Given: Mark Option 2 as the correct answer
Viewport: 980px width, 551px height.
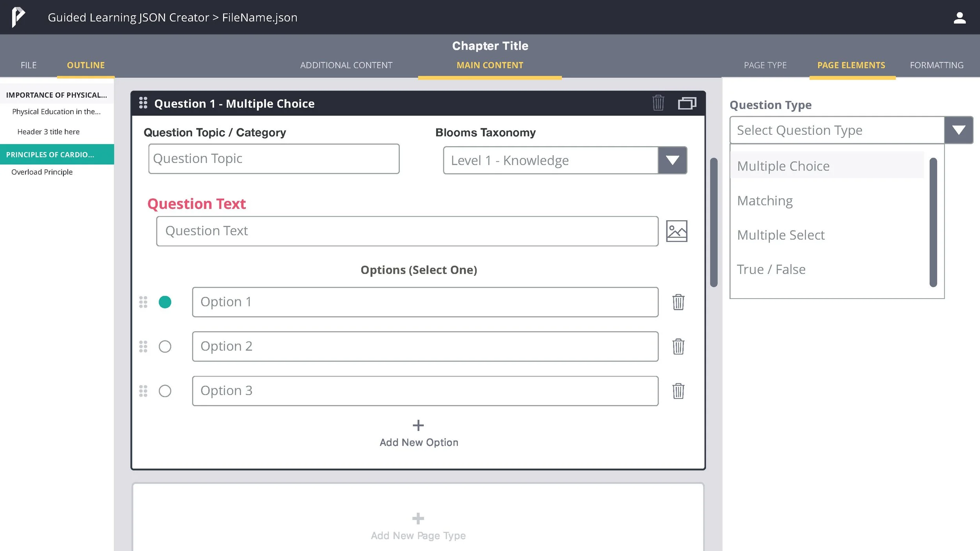Looking at the screenshot, I should pos(165,346).
